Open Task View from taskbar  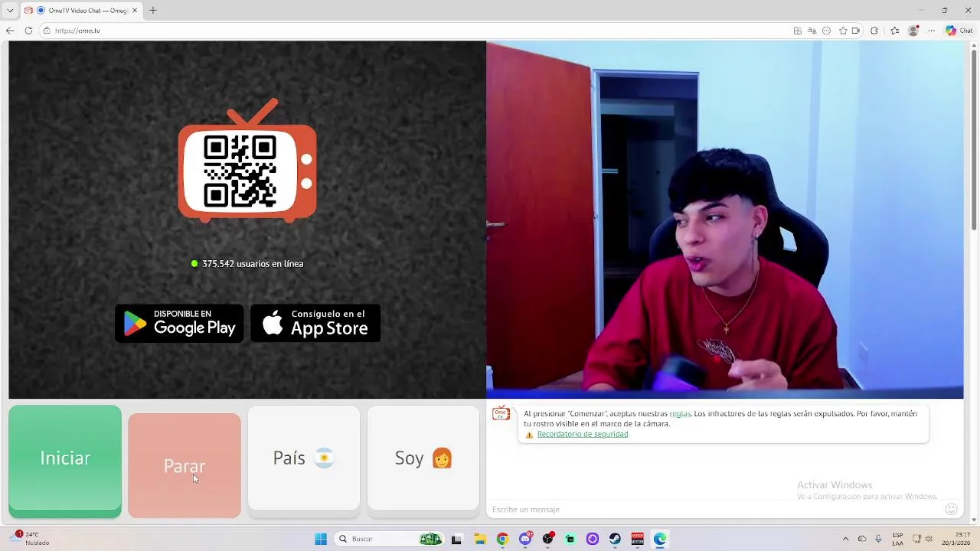(x=457, y=539)
